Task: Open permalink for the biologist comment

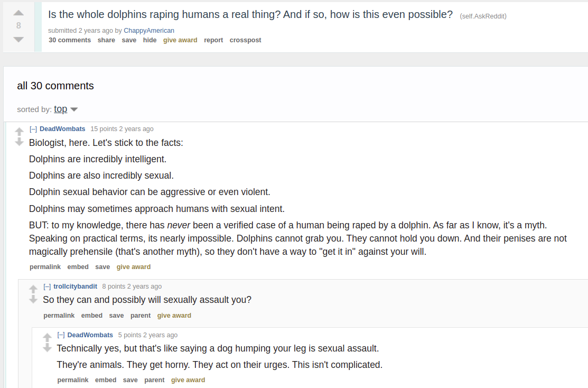Action: (45, 267)
